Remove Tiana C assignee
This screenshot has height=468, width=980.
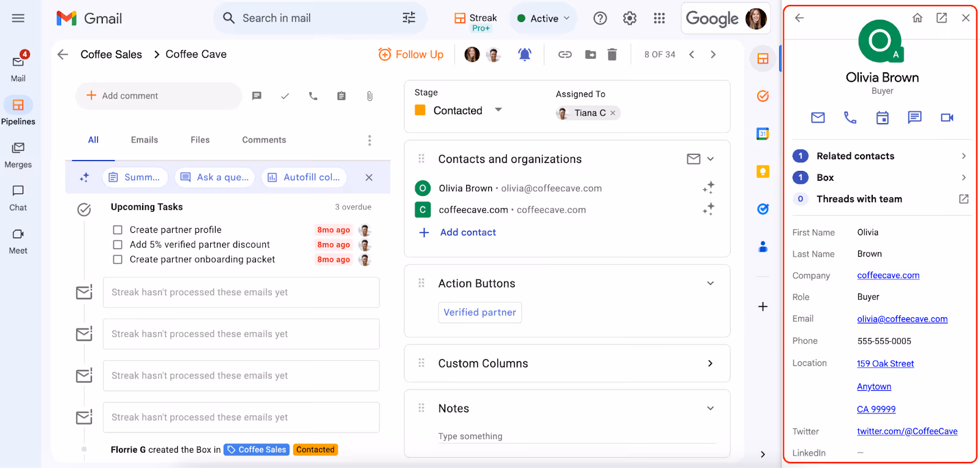coord(612,113)
